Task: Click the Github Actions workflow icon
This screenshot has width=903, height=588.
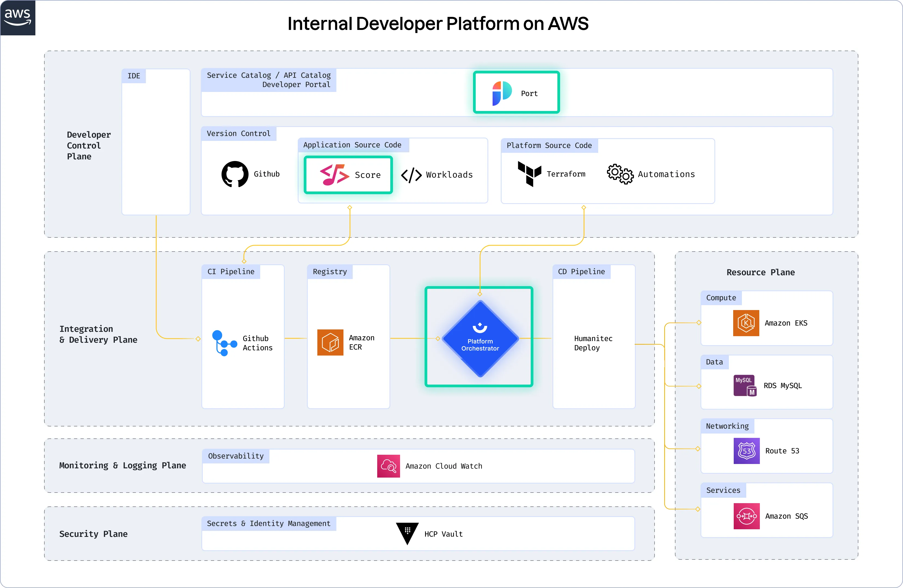Action: tap(224, 343)
